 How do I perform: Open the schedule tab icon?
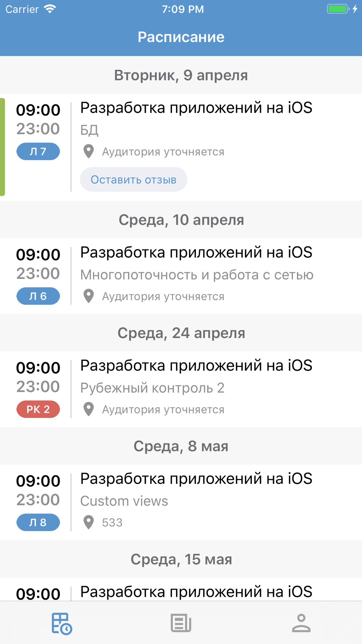pos(62,623)
